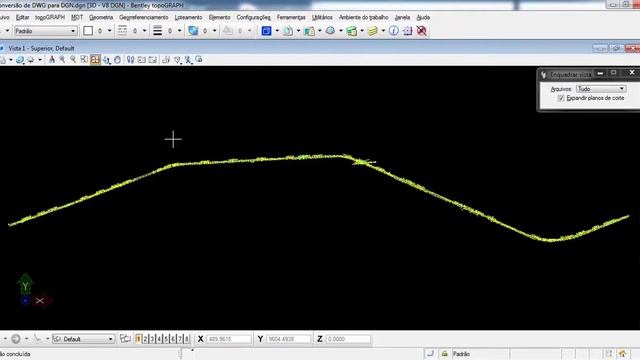This screenshot has width=640, height=360.
Task: Expand the line style dropdown arrow
Action: pyautogui.click(x=144, y=31)
